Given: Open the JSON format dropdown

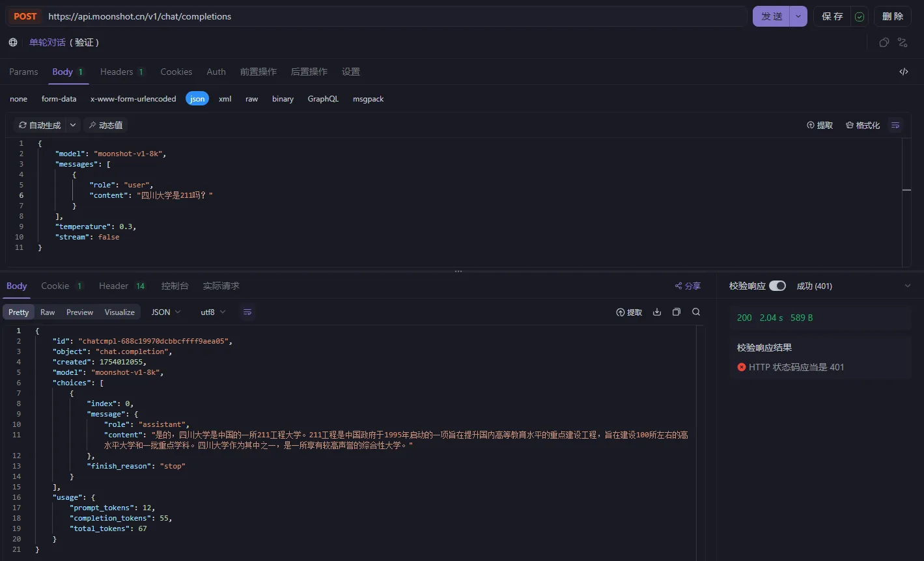Looking at the screenshot, I should tap(166, 312).
